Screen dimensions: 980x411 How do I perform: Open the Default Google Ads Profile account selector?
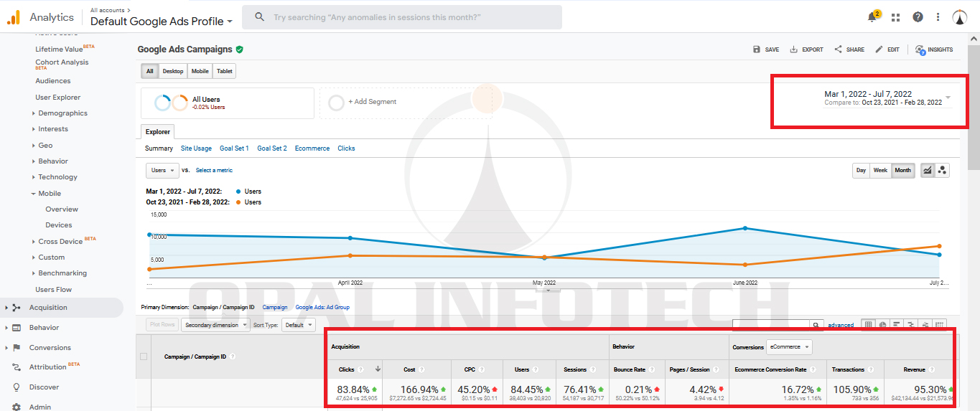tap(162, 22)
